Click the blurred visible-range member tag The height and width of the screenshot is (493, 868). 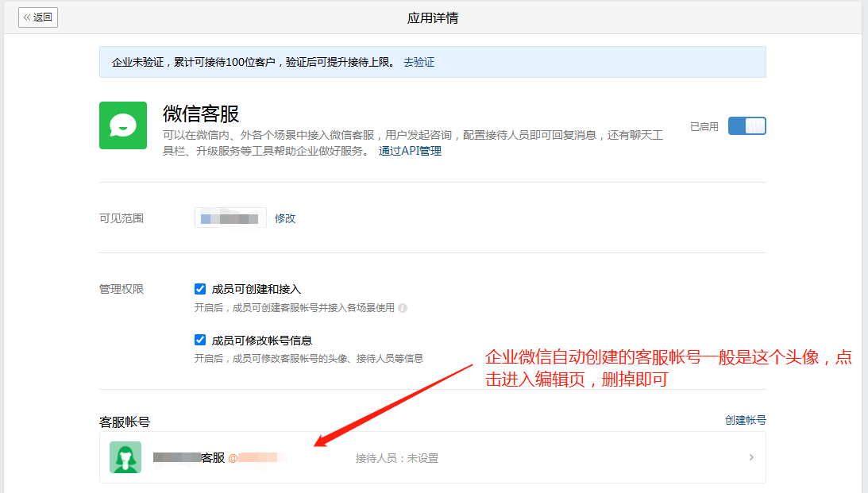pyautogui.click(x=230, y=218)
